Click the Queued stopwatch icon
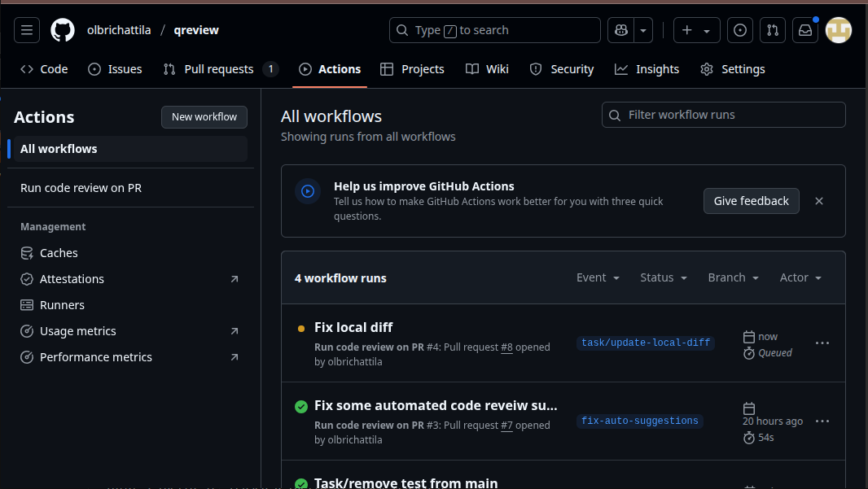 [x=749, y=353]
